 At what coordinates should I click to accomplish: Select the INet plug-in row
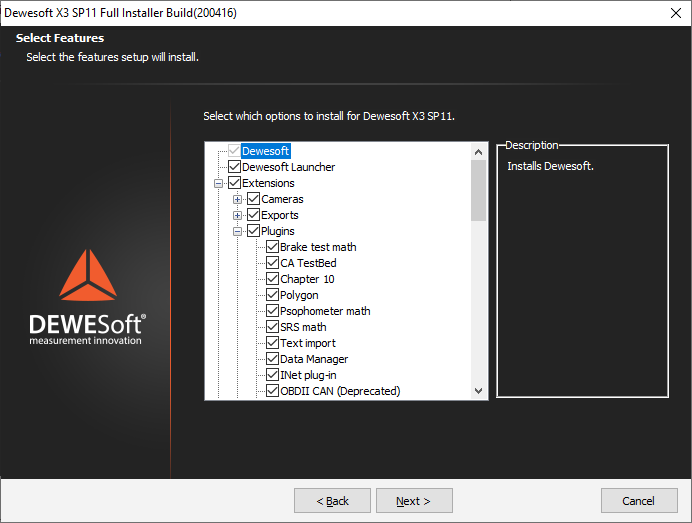click(308, 375)
